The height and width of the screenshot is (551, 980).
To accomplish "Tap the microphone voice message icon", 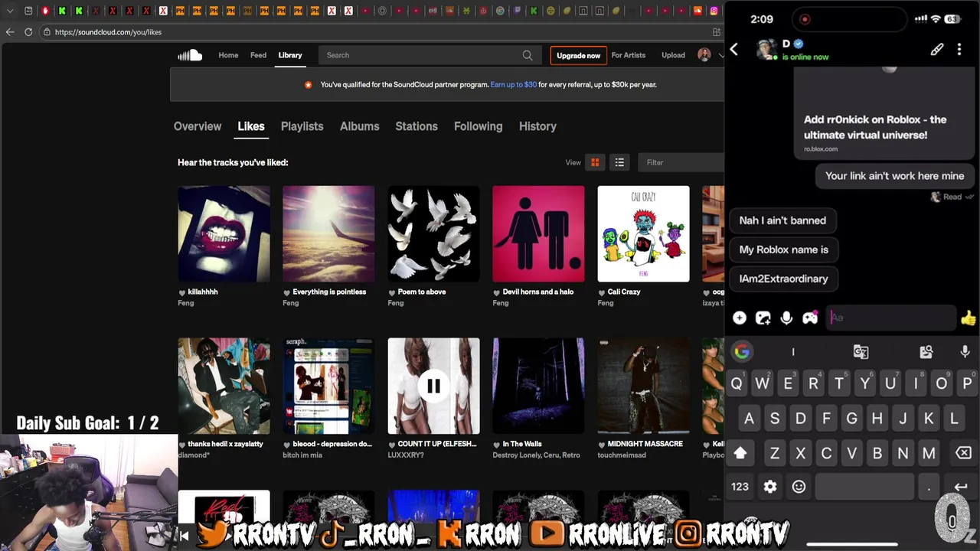I will coord(786,318).
